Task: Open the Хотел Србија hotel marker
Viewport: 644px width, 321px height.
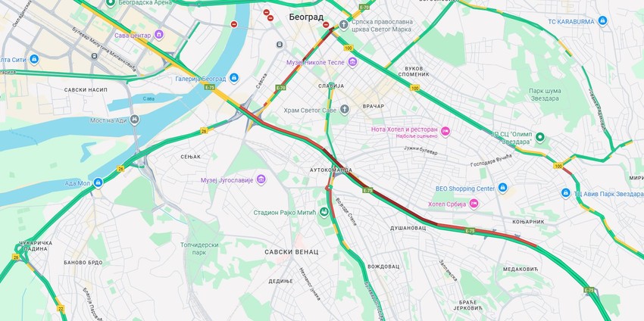Action: pos(474,204)
